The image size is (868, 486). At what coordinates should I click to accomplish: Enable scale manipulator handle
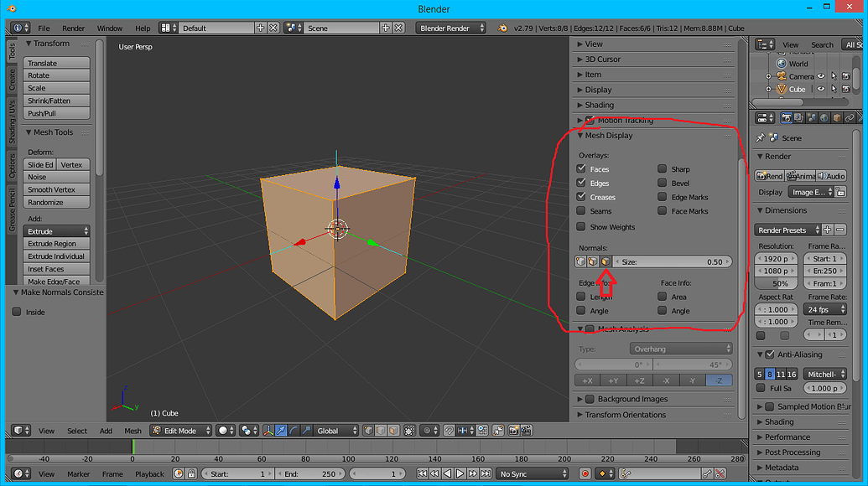[x=306, y=430]
